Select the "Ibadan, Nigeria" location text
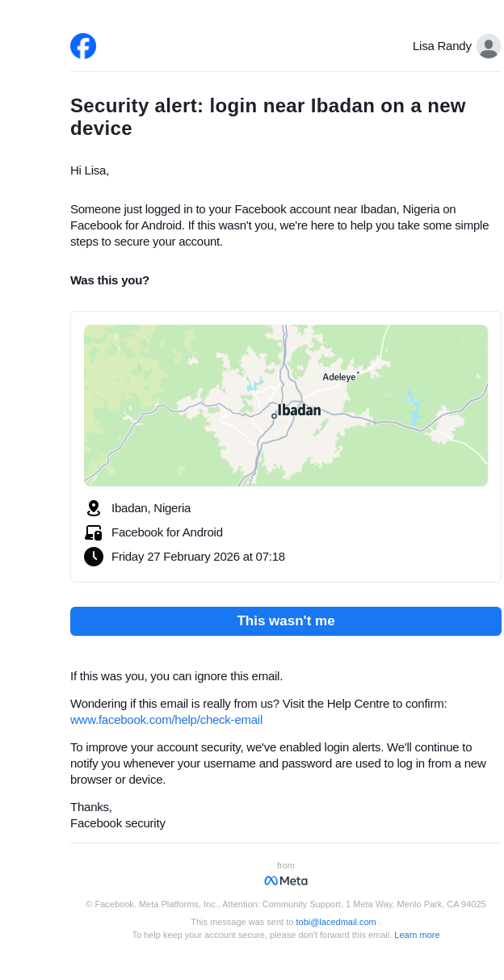This screenshot has width=504, height=980. (x=151, y=508)
